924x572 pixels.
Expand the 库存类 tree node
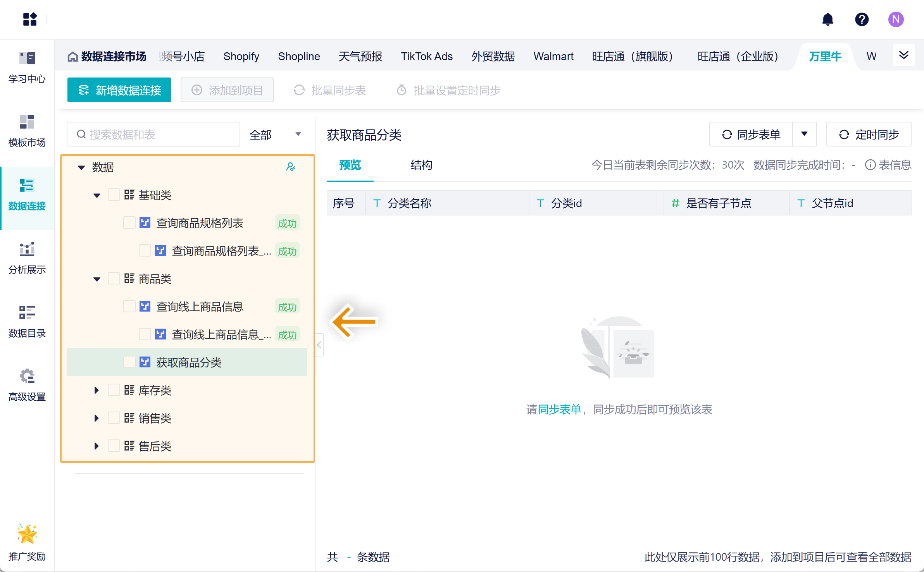(97, 390)
